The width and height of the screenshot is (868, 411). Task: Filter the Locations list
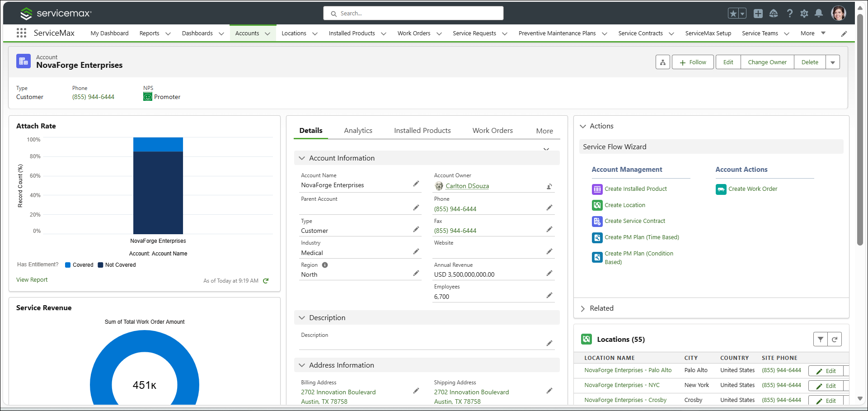[x=821, y=339]
